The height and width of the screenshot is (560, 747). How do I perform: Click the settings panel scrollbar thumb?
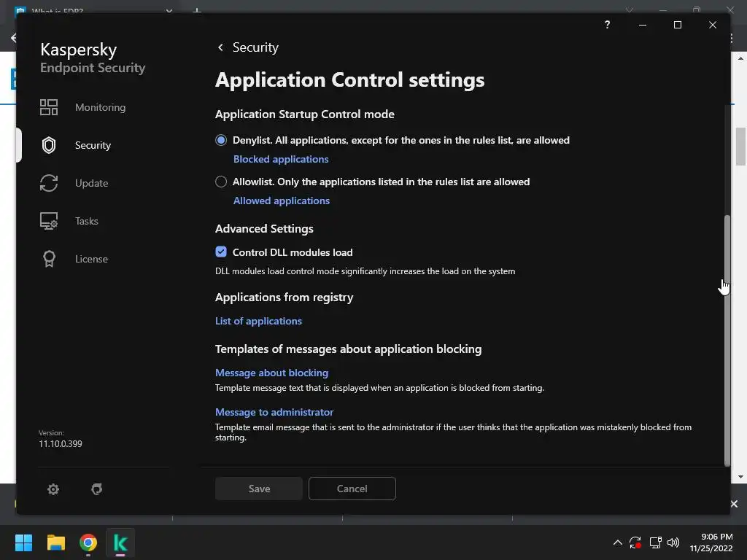click(x=727, y=341)
